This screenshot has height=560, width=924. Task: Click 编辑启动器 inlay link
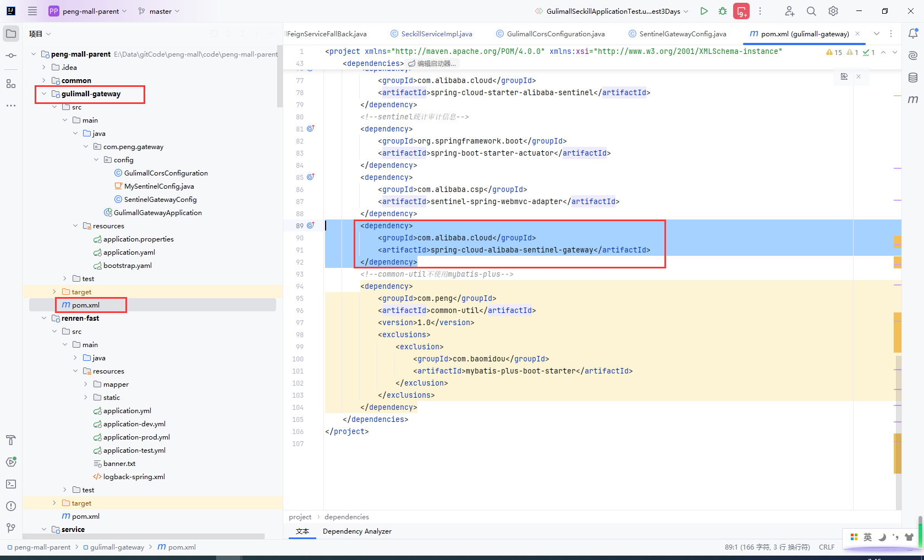point(432,63)
